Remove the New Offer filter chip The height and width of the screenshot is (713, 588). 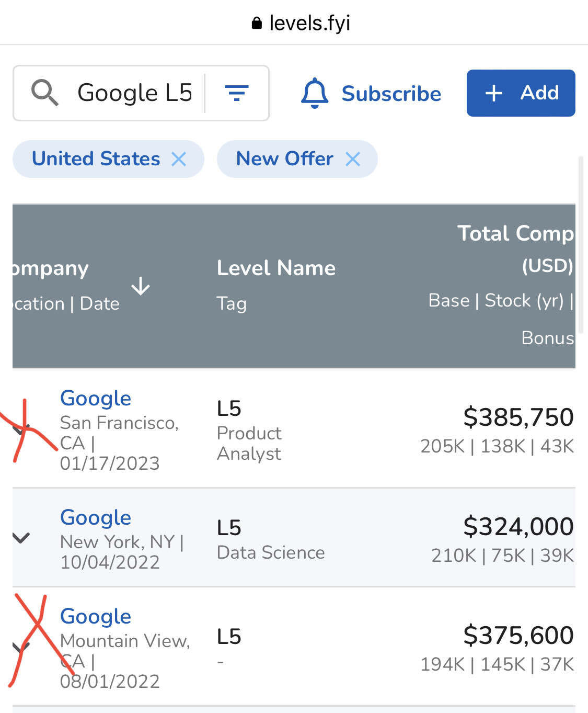(x=353, y=159)
